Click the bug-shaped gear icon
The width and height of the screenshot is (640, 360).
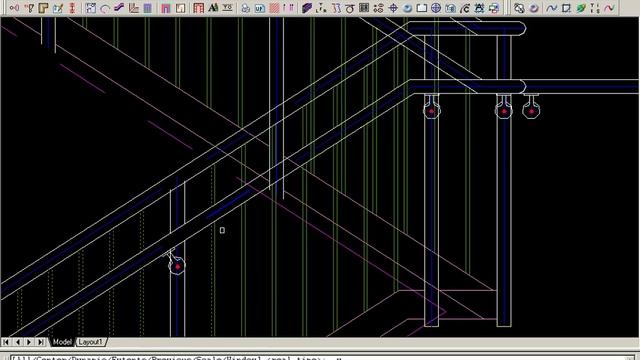(x=479, y=8)
